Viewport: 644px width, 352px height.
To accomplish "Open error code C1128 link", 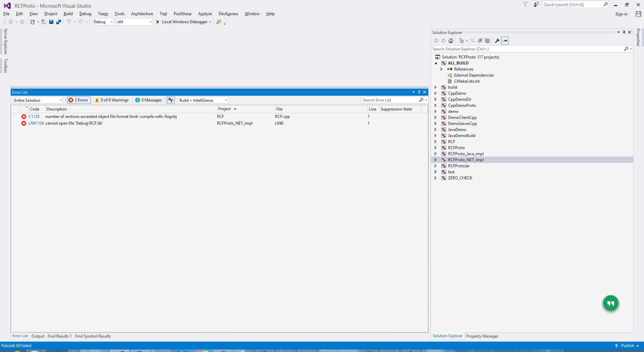I will coord(34,117).
